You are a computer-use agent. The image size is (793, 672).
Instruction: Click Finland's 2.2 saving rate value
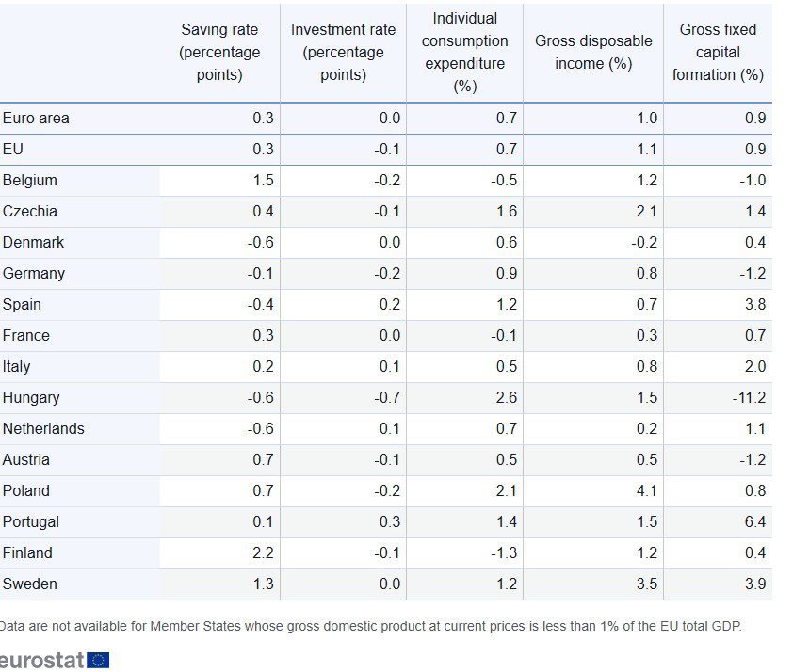pos(263,553)
